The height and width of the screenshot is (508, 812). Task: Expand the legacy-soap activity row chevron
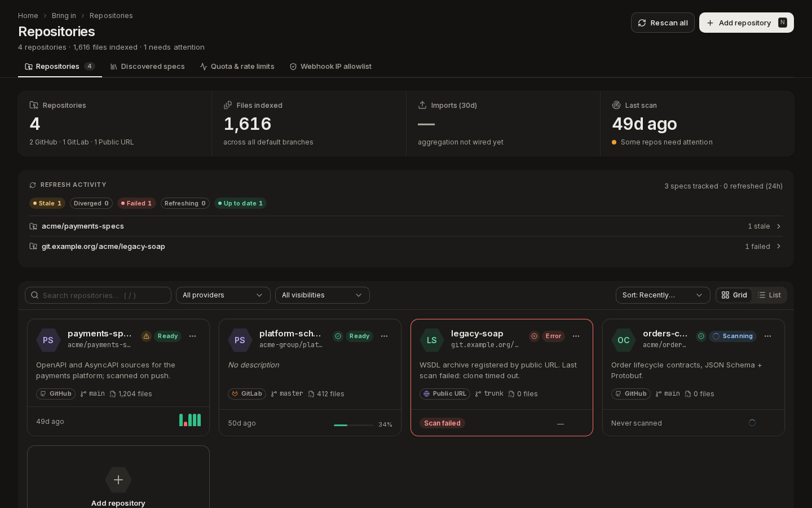779,247
